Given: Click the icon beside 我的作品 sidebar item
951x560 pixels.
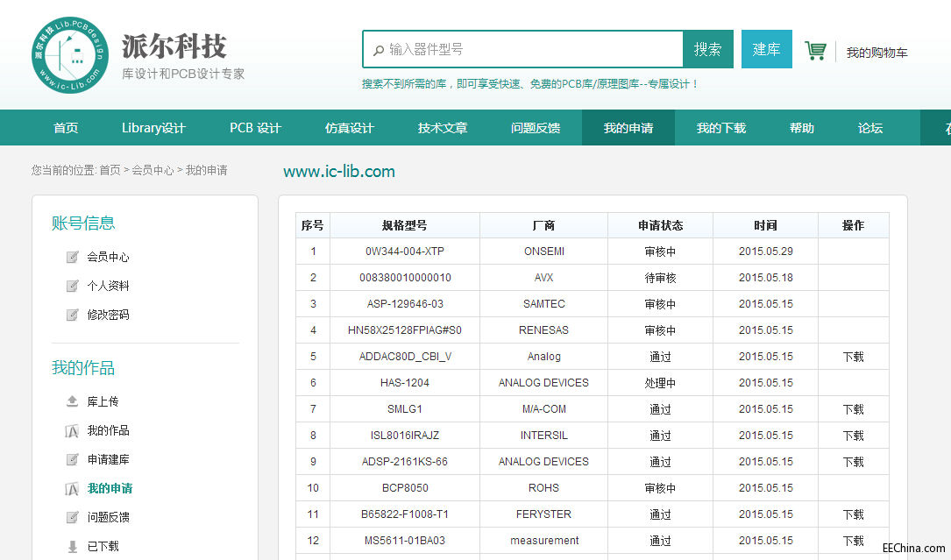Looking at the screenshot, I should [72, 431].
